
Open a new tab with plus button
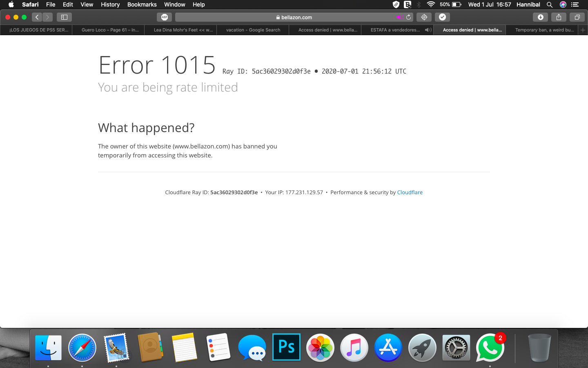583,30
